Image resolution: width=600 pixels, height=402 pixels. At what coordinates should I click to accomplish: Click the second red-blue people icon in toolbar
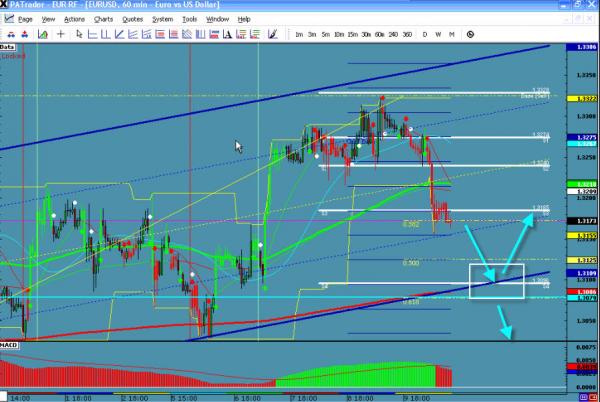point(24,34)
